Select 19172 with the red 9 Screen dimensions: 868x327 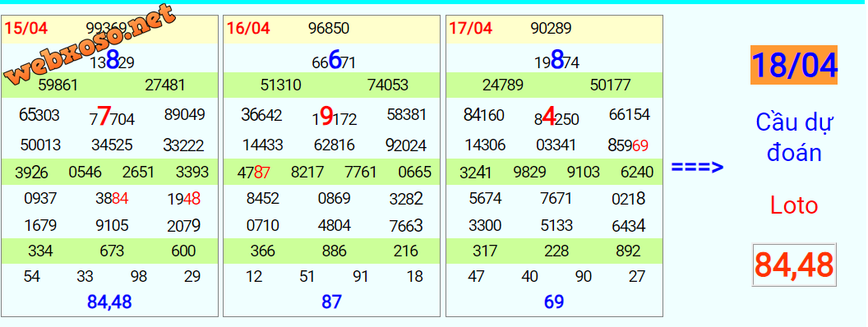coord(334,116)
